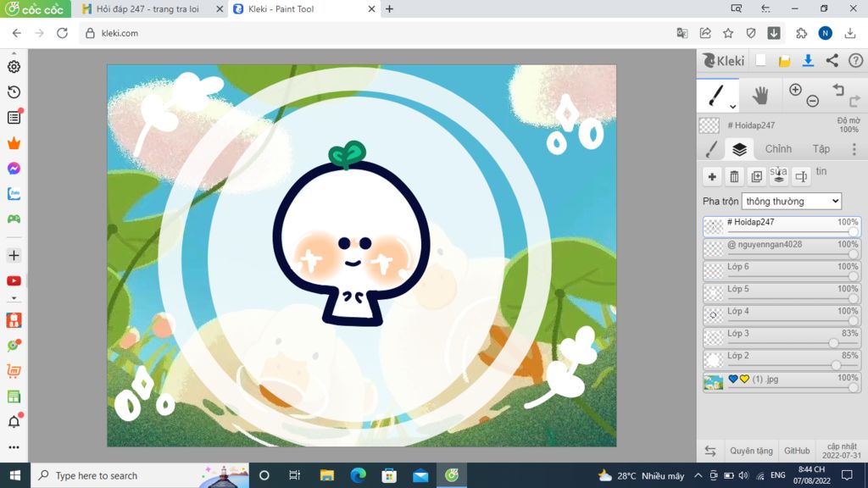Select the Brush tool in Kleki

[x=717, y=95]
